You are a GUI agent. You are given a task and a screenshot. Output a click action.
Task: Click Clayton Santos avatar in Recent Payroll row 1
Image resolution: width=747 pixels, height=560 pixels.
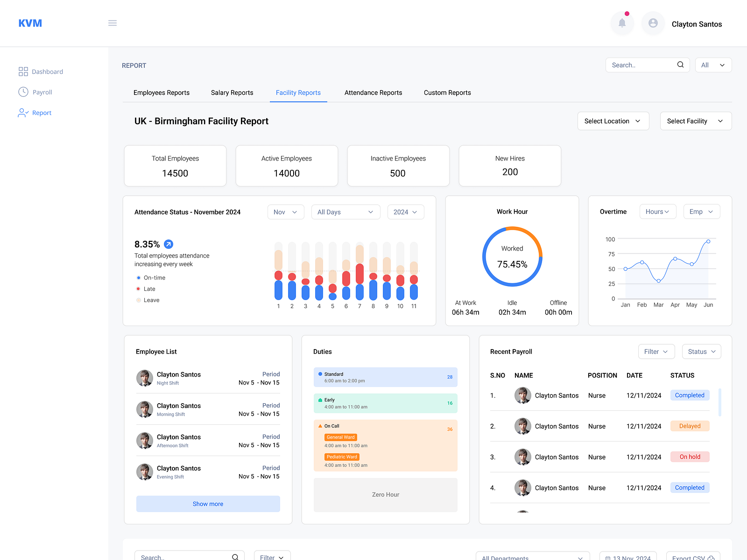pyautogui.click(x=522, y=395)
